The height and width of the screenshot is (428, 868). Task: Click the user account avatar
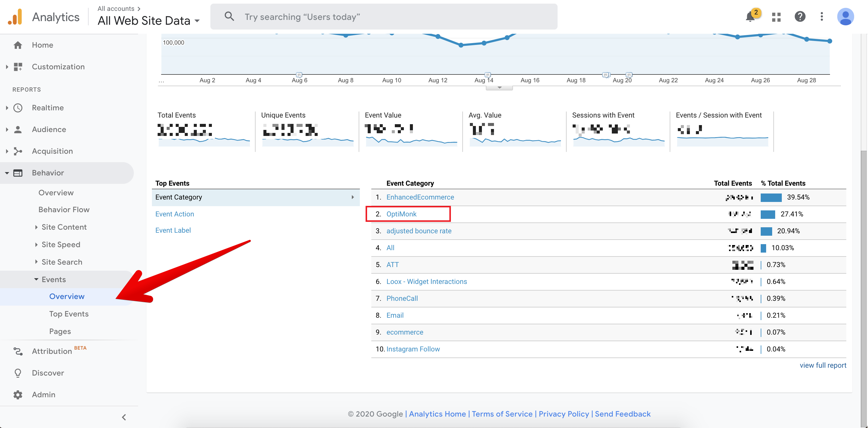[845, 17]
